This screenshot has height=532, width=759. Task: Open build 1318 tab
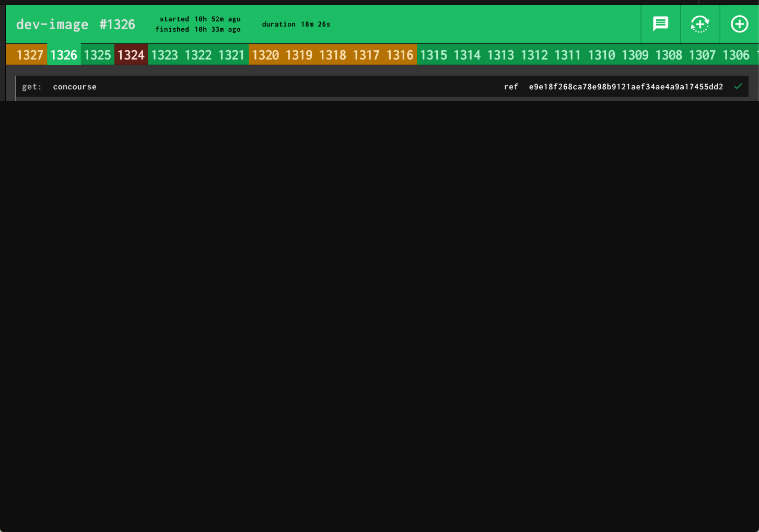tap(333, 55)
